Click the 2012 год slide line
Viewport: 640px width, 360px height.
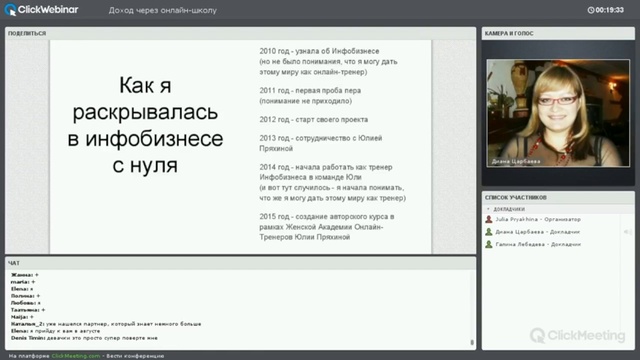[313, 120]
